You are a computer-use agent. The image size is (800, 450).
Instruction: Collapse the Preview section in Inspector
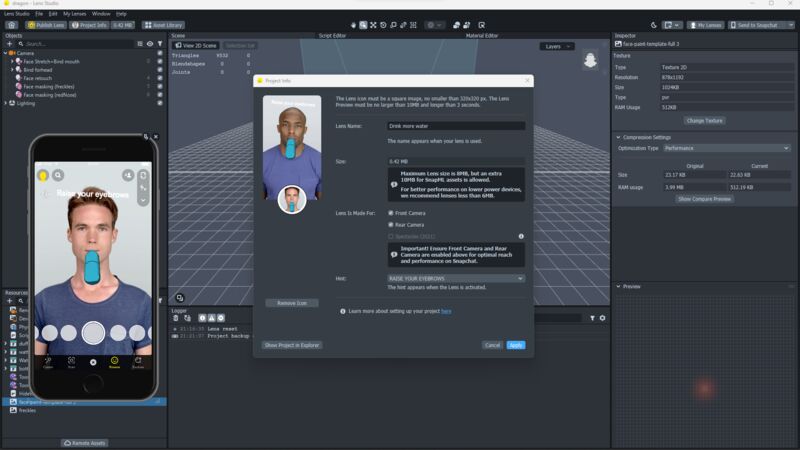pos(618,286)
